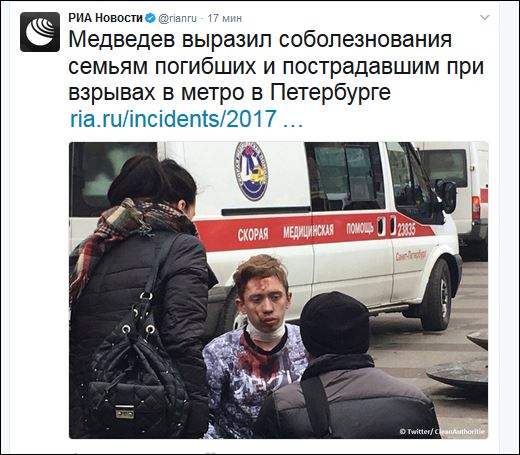This screenshot has width=520, height=455.
Task: Click the word Петербурге in tweet
Action: 330,92
